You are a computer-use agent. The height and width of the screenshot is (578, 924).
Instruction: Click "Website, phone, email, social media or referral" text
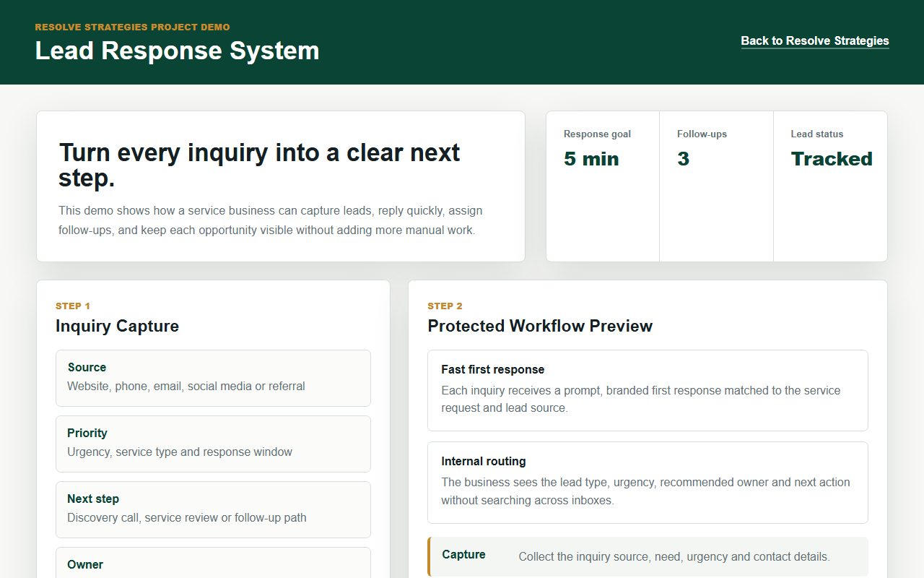[186, 386]
